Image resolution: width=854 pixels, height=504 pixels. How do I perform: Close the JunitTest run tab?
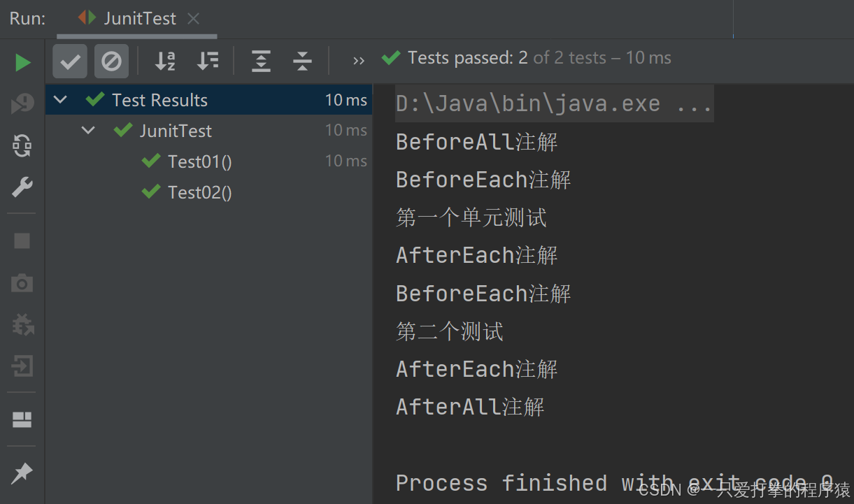(x=194, y=19)
